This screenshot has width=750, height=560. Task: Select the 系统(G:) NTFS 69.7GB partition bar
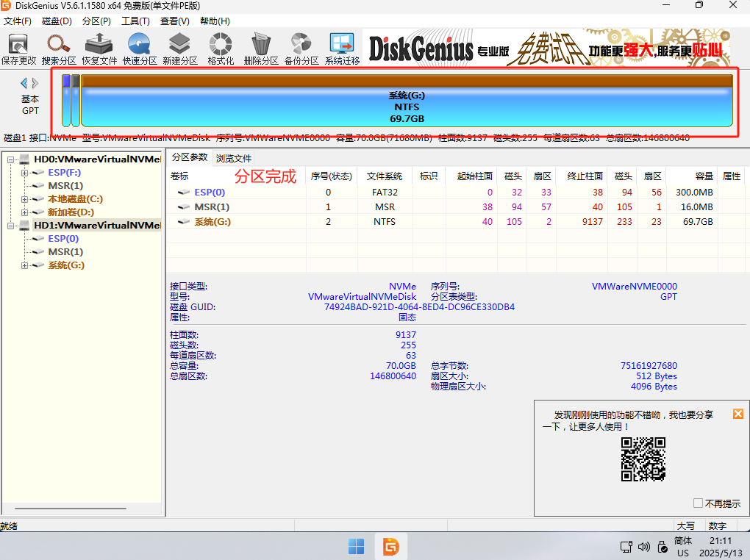click(x=407, y=101)
